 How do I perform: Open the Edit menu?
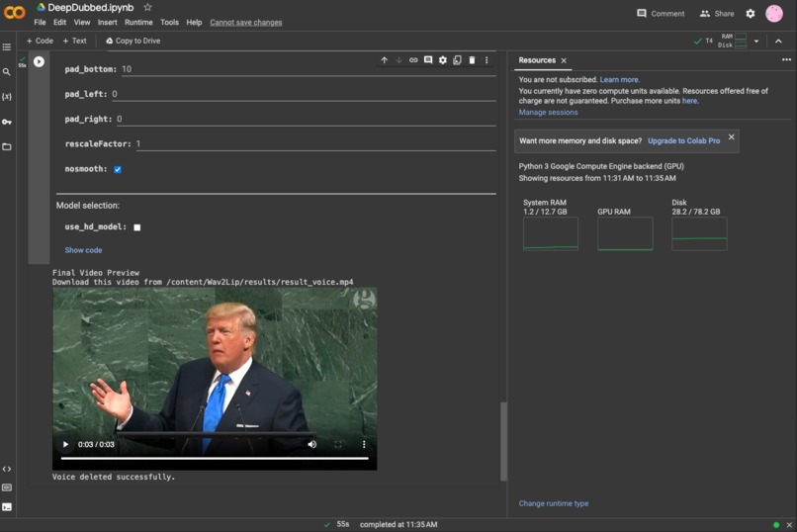click(59, 23)
